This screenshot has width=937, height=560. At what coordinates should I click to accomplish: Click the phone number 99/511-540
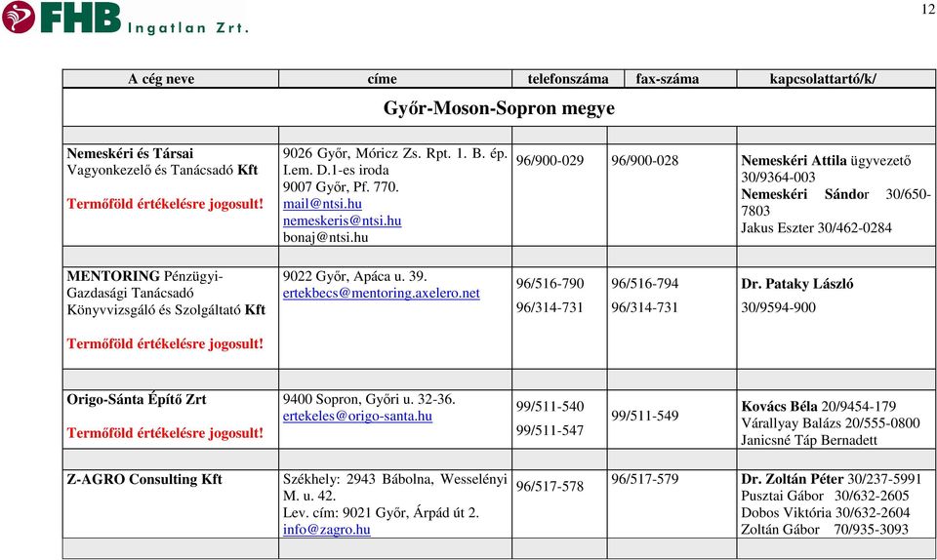pos(550,407)
